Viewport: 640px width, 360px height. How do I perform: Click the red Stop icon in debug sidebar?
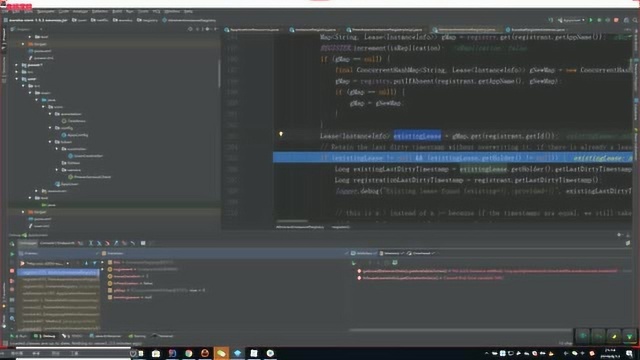[x=12, y=271]
